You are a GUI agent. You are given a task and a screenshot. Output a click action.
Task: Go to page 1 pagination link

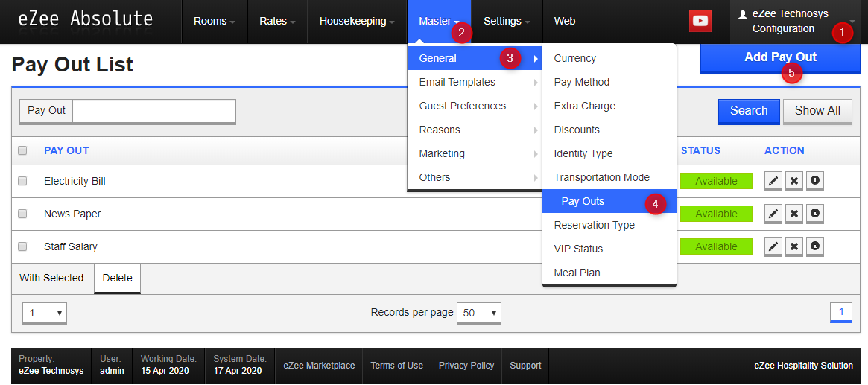(841, 313)
